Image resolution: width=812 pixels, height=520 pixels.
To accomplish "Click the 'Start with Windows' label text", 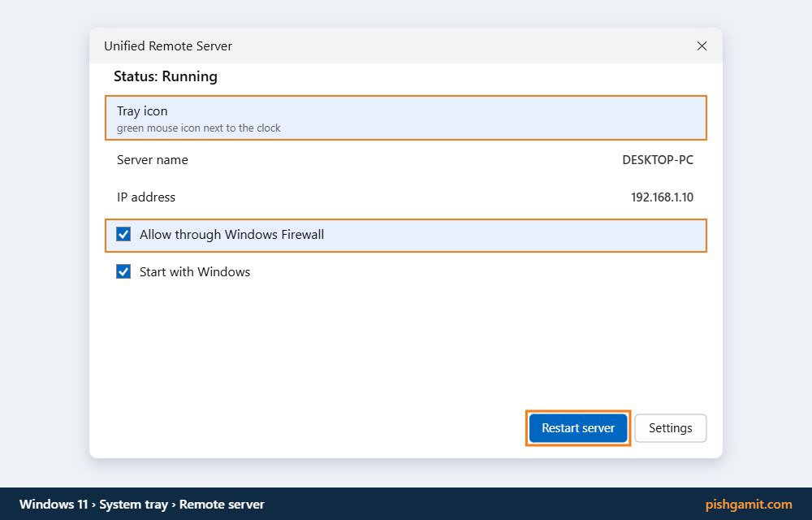I will pyautogui.click(x=195, y=272).
